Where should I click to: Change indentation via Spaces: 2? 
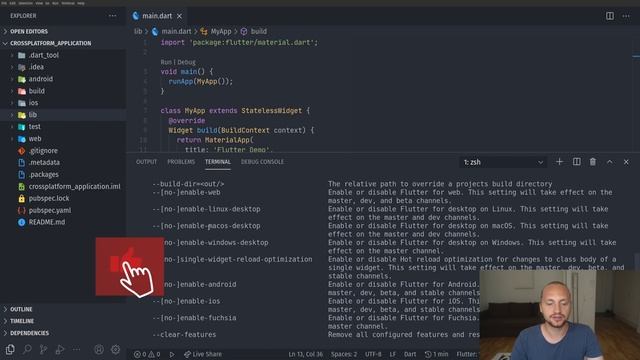pyautogui.click(x=344, y=354)
